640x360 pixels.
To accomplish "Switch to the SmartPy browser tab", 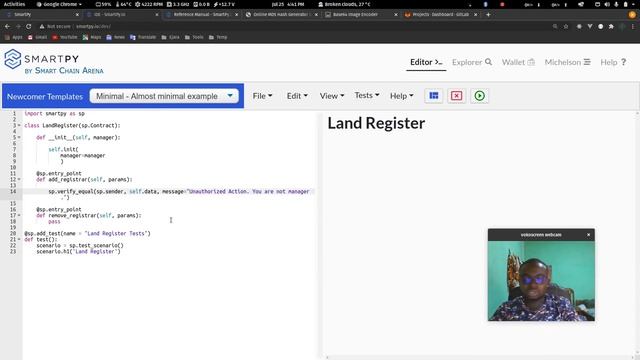I will coord(41,15).
